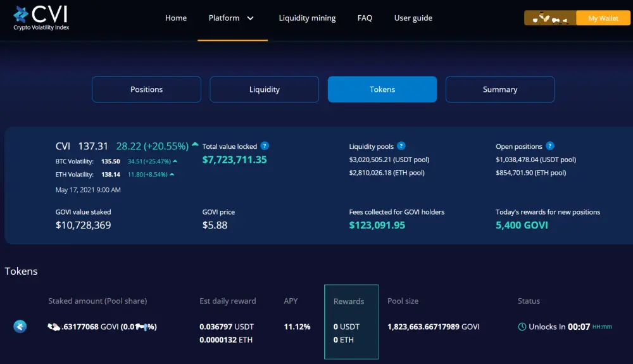Switch to the Positions tab
The height and width of the screenshot is (364, 633).
[x=147, y=89]
